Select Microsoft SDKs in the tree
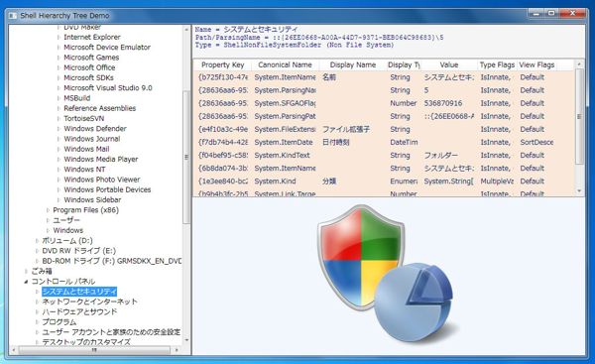Image resolution: width=595 pixels, height=364 pixels. coord(88,77)
